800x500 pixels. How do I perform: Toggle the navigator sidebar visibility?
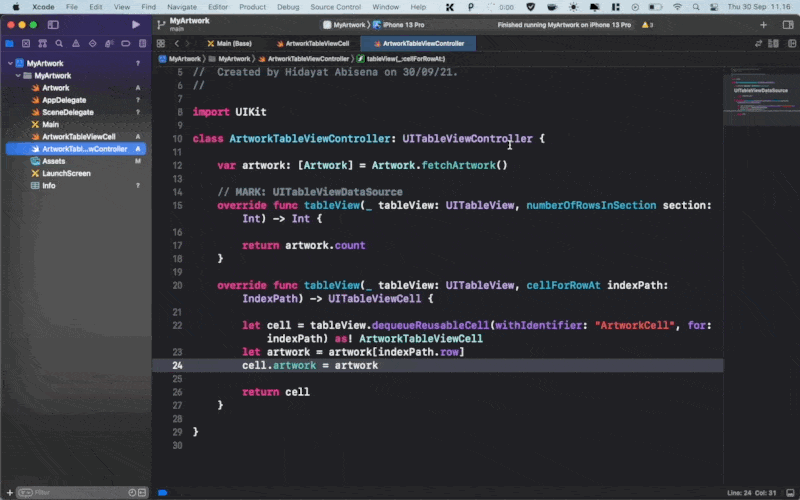(53, 24)
